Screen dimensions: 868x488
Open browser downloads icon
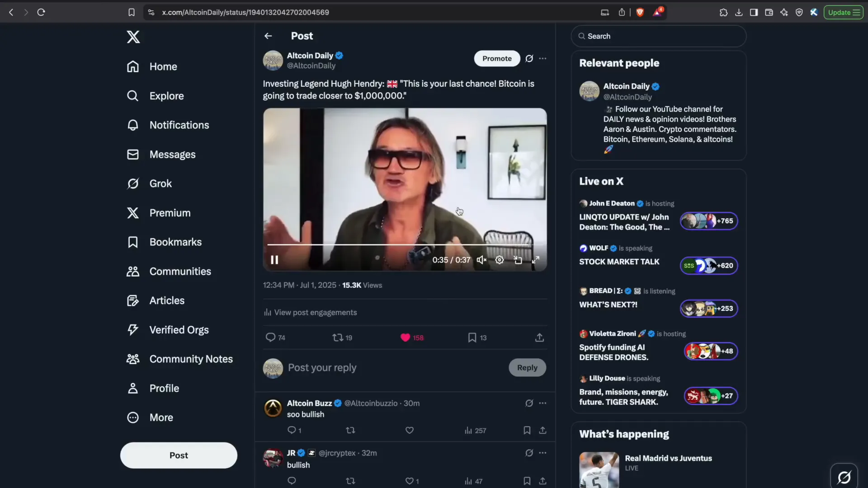pyautogui.click(x=739, y=12)
